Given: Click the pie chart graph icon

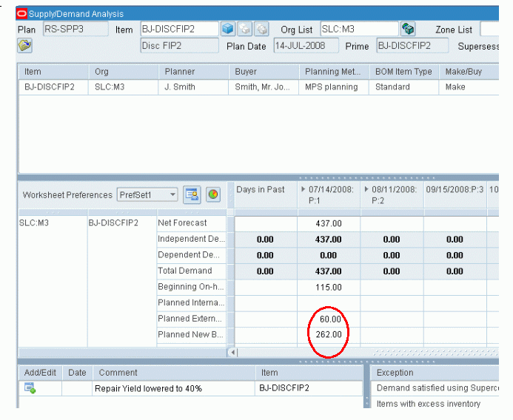Looking at the screenshot, I should pyautogui.click(x=213, y=194).
